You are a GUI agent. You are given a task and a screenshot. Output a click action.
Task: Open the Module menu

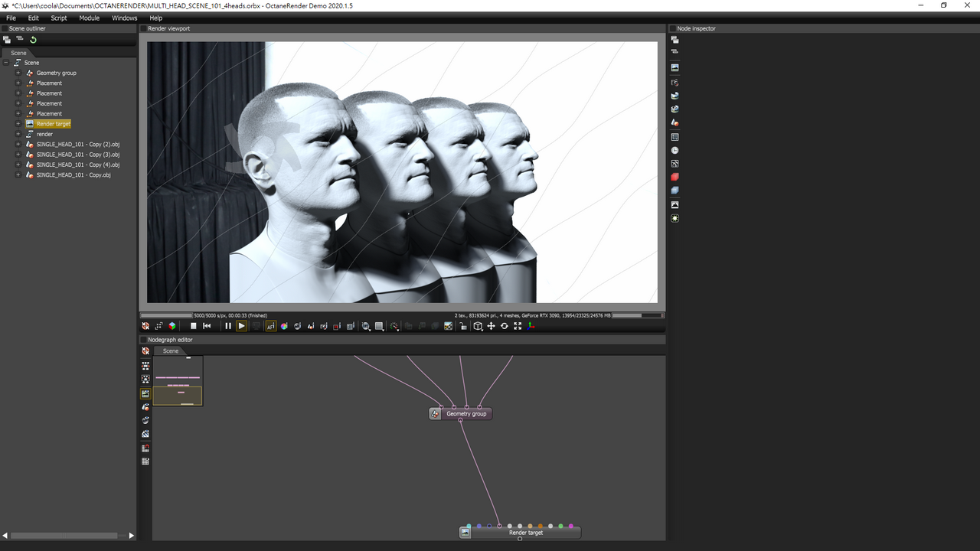90,18
